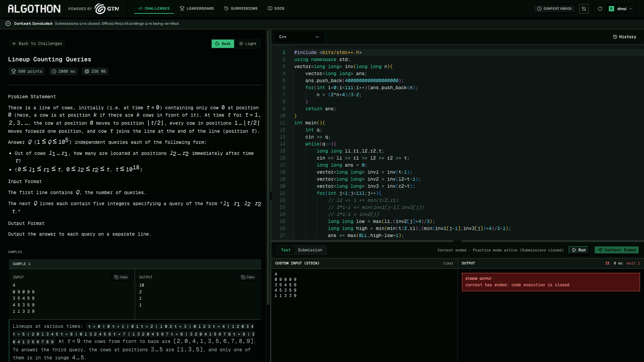The width and height of the screenshot is (644, 362).
Task: Click the Algothon logo
Action: [x=34, y=9]
